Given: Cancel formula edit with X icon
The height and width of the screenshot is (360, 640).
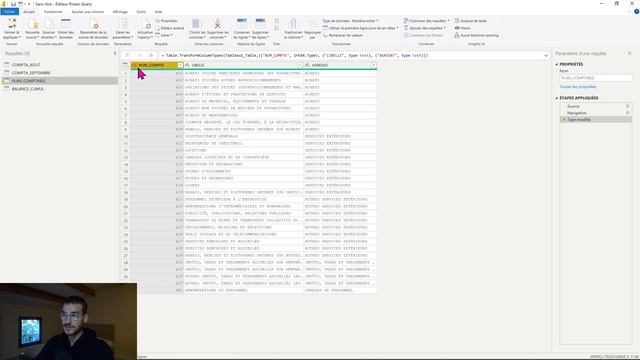Looking at the screenshot, I should 127,56.
